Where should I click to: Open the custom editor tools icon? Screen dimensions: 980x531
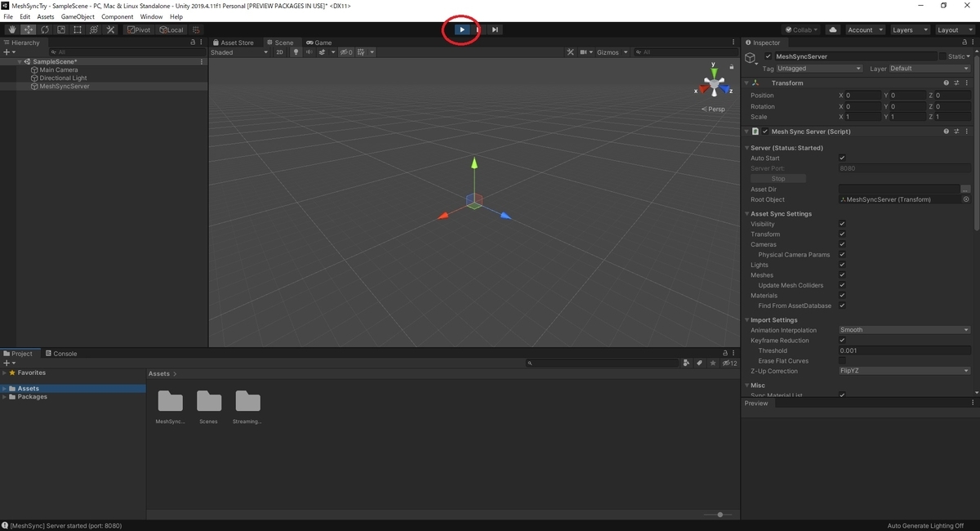click(x=110, y=30)
